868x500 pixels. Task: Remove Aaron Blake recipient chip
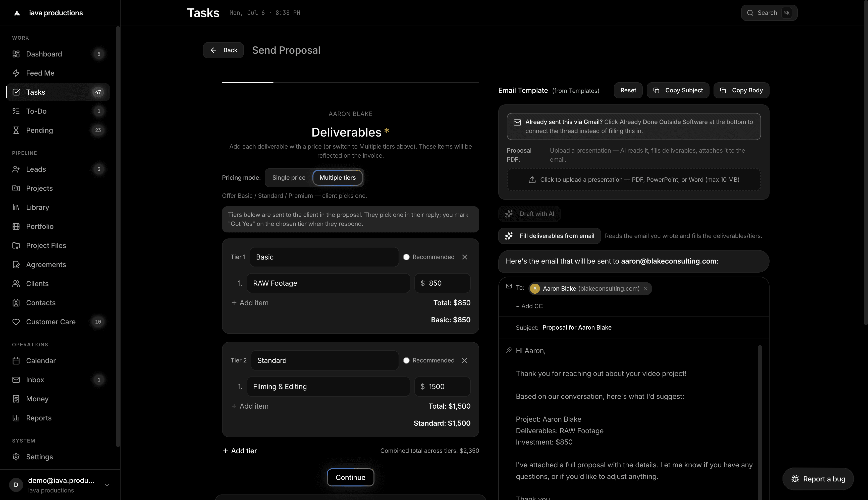coord(646,288)
